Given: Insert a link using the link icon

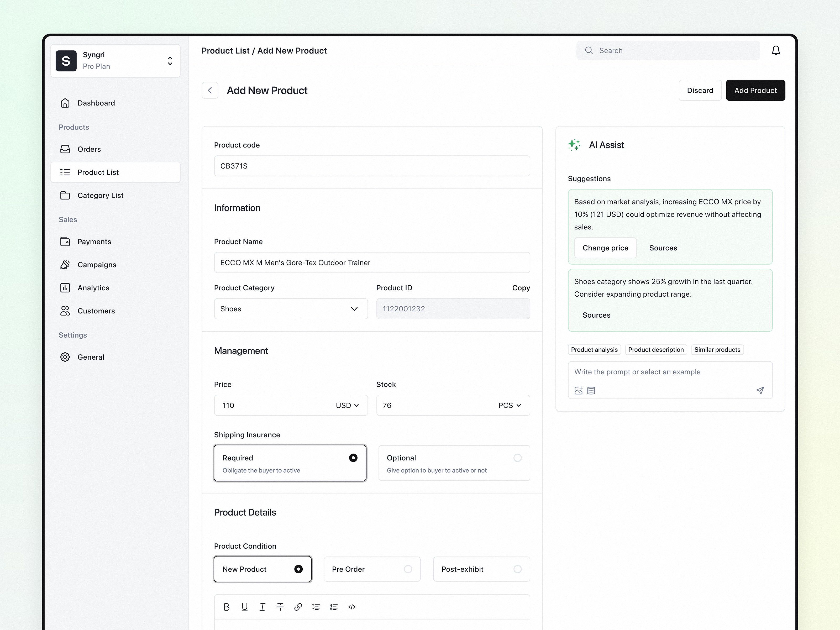Looking at the screenshot, I should [x=298, y=606].
